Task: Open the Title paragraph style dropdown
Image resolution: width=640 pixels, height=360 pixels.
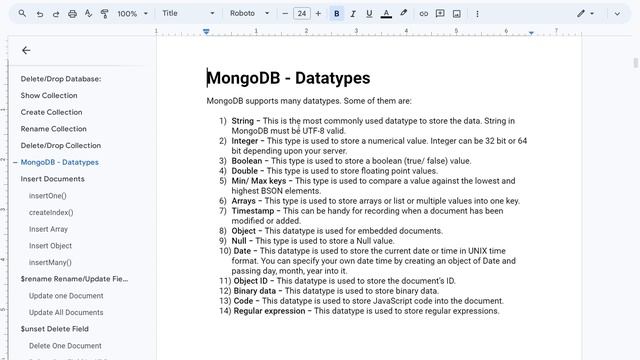Action: point(188,13)
